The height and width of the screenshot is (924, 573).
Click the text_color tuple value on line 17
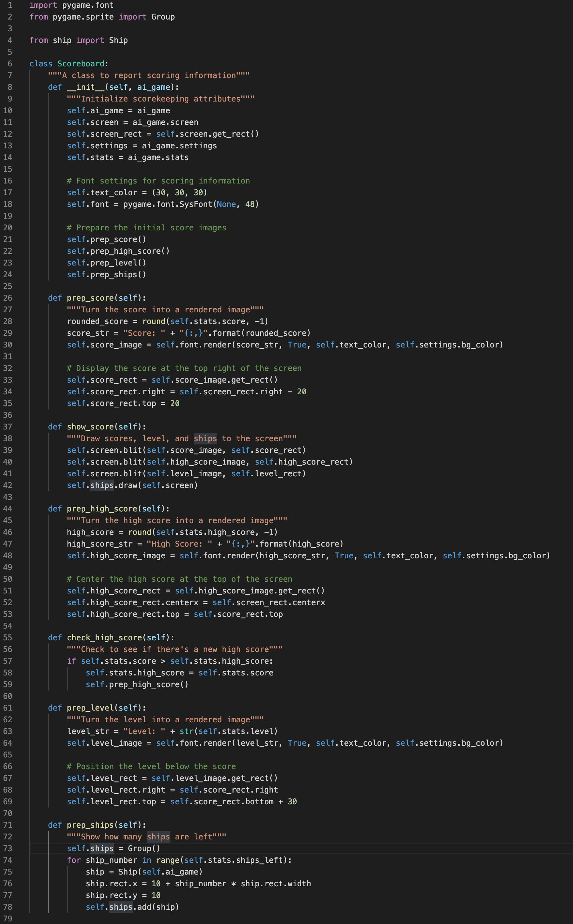(x=179, y=193)
